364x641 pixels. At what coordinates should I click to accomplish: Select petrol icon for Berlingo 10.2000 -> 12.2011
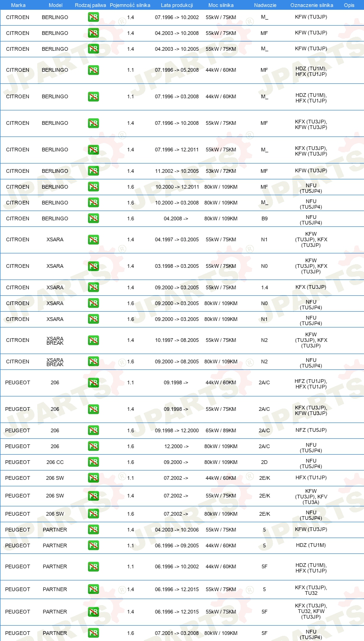[94, 187]
